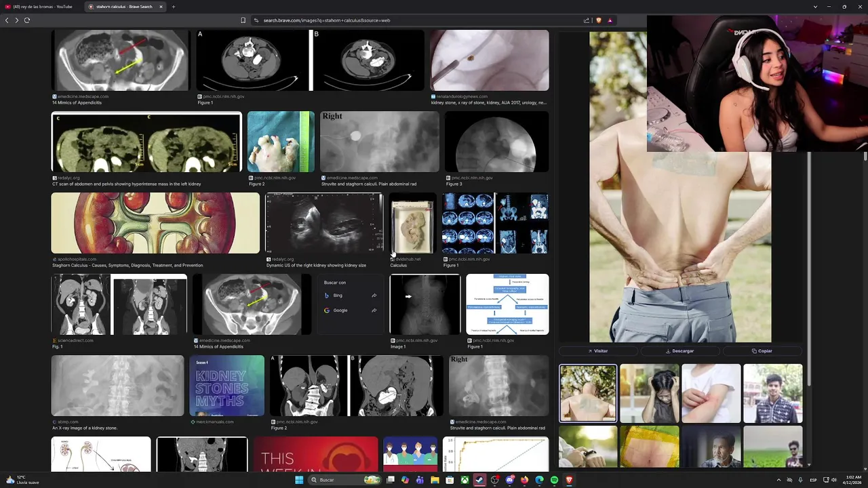Select the stahorn calculus Brave Search tab
Screen dimensions: 868x488
tap(125, 7)
